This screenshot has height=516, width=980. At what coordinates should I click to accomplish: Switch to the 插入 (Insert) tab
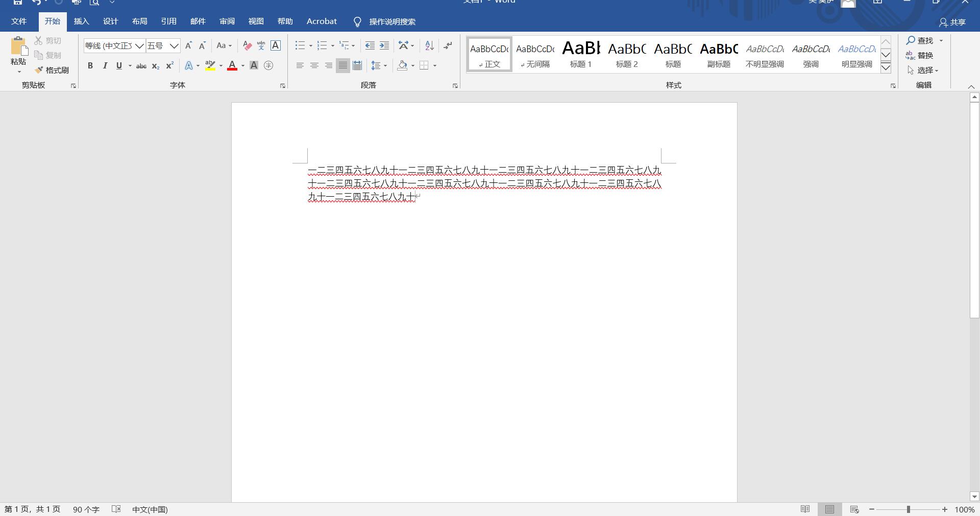(x=81, y=21)
